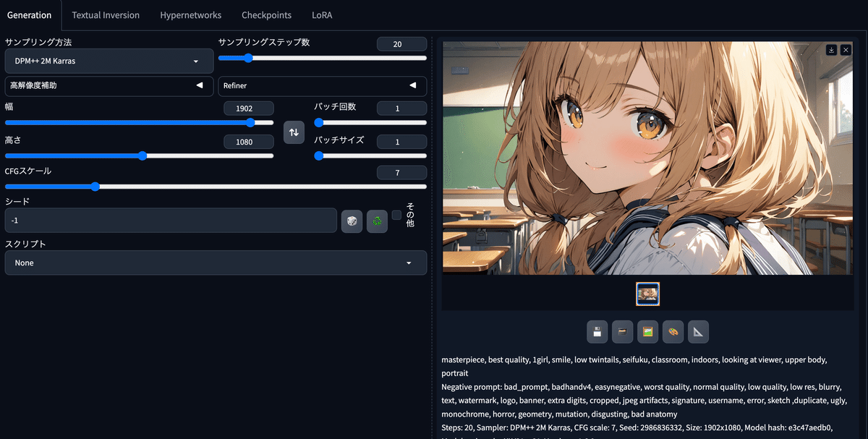Enable the その他 extra seed checkbox
The height and width of the screenshot is (439, 868).
pos(396,214)
